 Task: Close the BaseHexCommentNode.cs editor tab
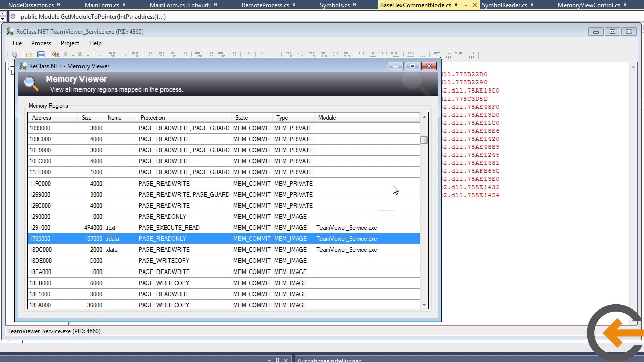(x=474, y=5)
